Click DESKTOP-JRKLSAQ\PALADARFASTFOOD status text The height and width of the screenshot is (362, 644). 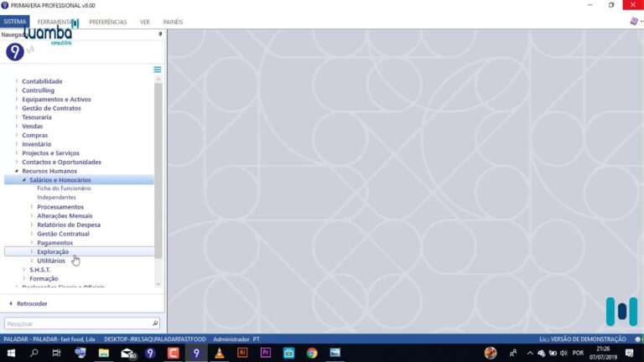coord(155,339)
